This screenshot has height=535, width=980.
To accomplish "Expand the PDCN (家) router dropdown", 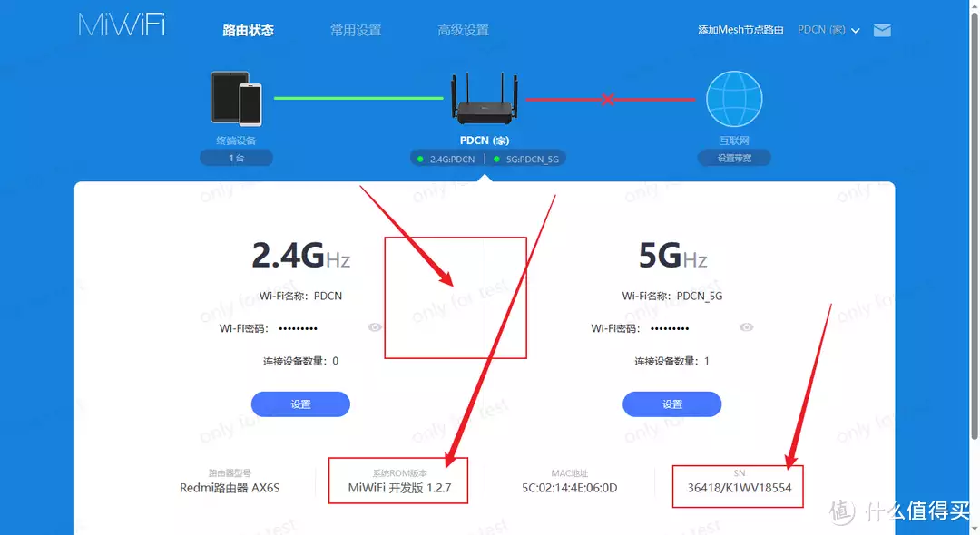I will tap(828, 30).
